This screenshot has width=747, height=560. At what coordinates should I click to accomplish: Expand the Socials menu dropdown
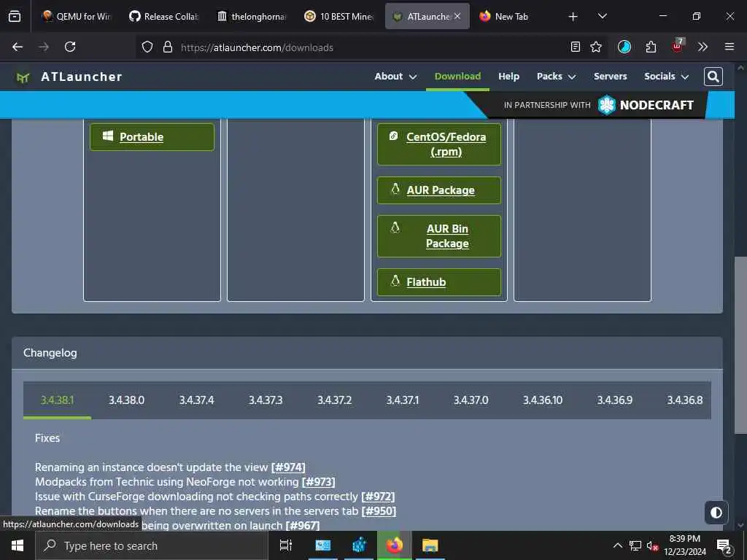(x=666, y=76)
